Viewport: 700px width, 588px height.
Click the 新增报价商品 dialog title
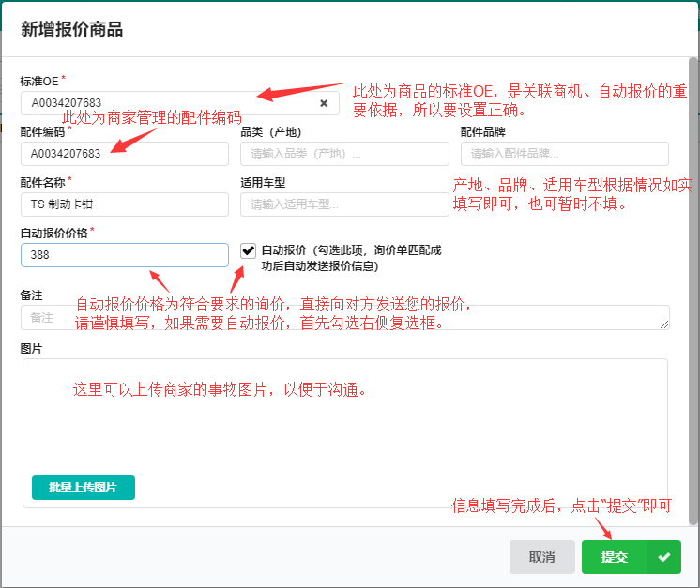tap(72, 29)
